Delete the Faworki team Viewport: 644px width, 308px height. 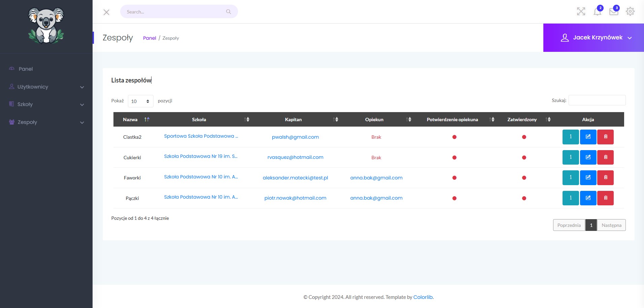click(x=606, y=178)
